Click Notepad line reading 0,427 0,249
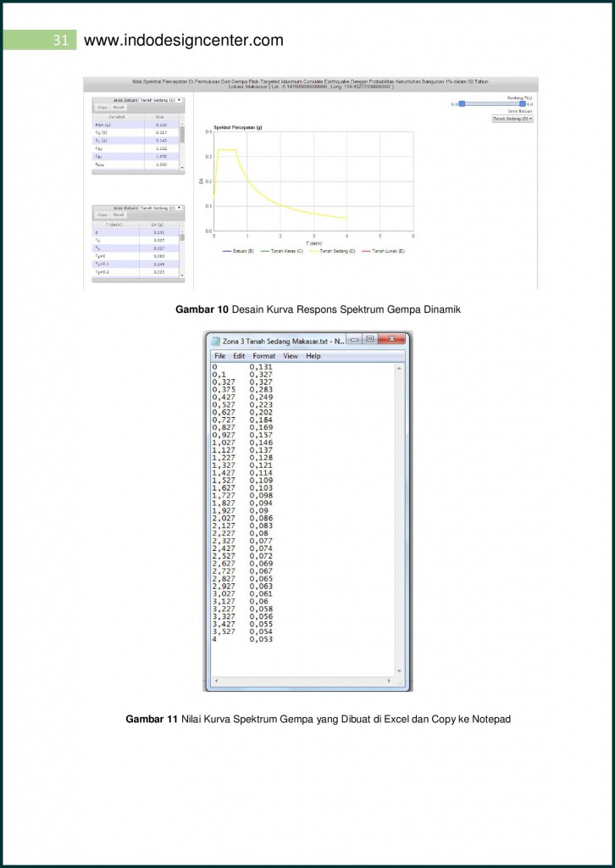Screen dimensions: 615x868 (x=243, y=398)
